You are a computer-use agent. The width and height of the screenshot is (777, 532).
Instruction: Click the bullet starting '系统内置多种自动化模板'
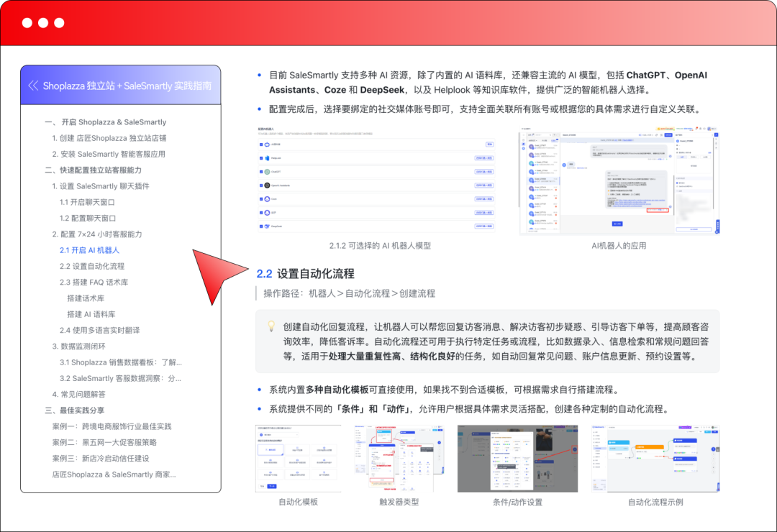(x=444, y=390)
